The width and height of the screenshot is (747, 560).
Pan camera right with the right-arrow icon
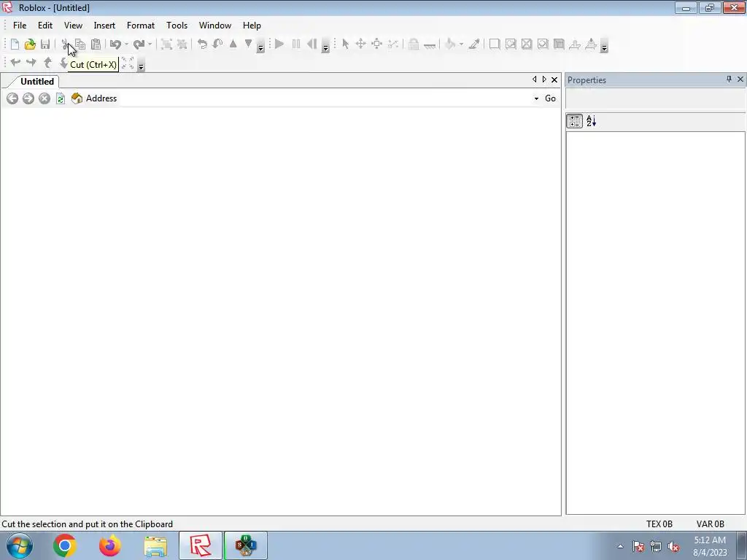(31, 63)
